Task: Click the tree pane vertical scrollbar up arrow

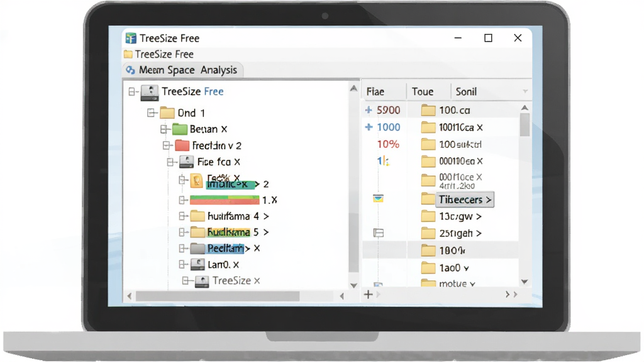Action: point(353,88)
